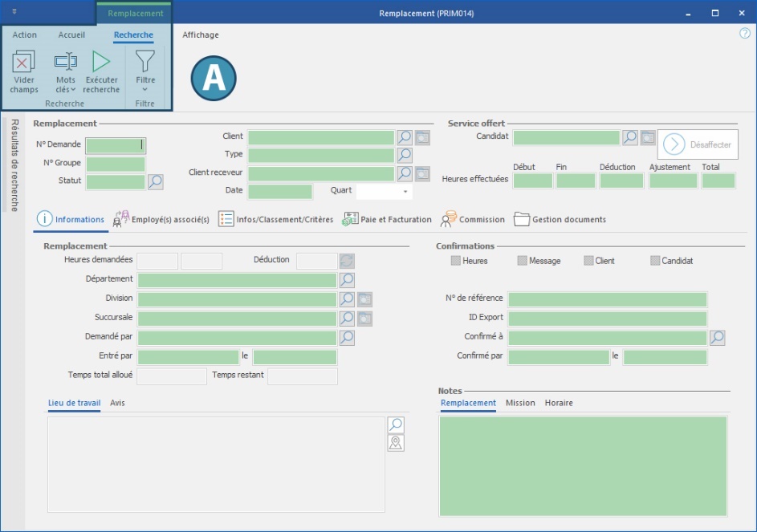The width and height of the screenshot is (757, 532).
Task: Open Client lookup magnifier icon
Action: [405, 138]
